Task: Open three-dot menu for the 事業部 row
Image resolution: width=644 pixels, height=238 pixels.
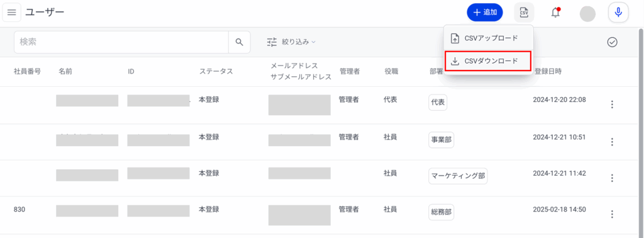Action: 612,142
